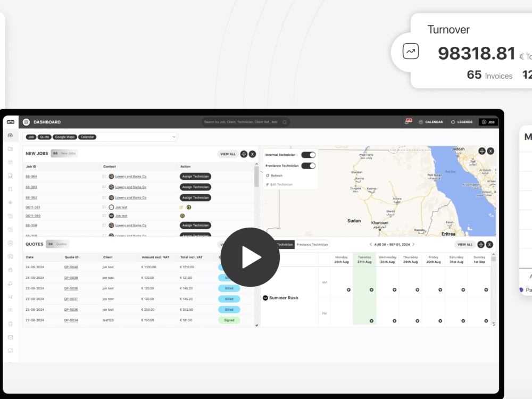Click the search magnifier icon
The image size is (532, 399).
[x=285, y=122]
